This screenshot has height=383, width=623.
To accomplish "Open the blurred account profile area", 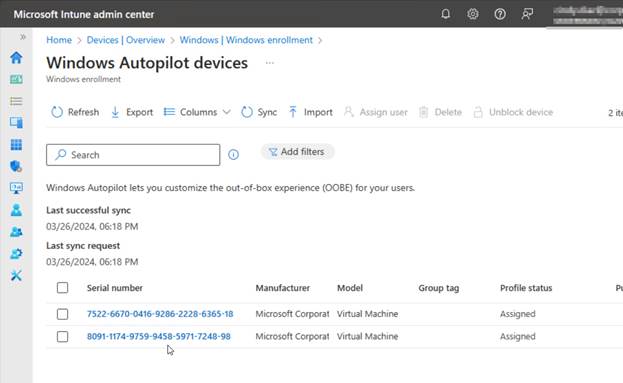I will 588,15.
